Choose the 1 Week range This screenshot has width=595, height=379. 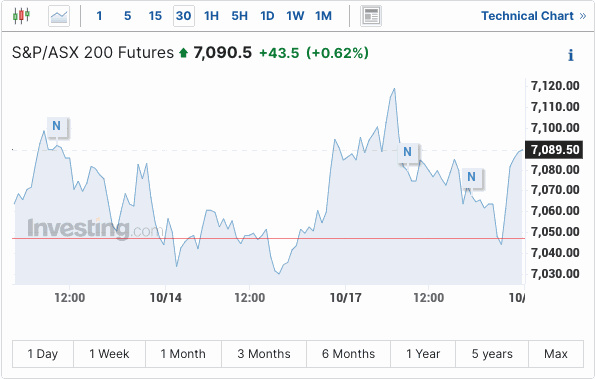click(109, 354)
